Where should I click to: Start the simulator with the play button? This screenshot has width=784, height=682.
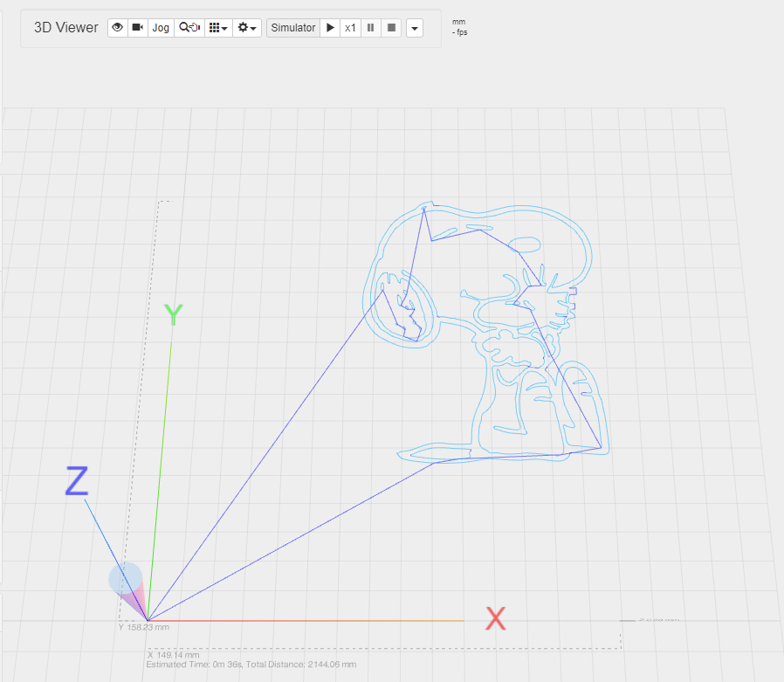pos(330,27)
